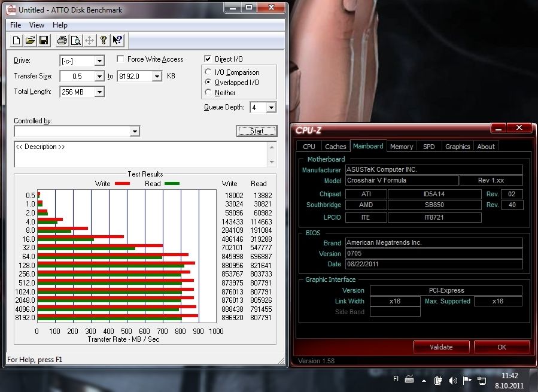
Task: Save results with the floppy disk icon
Action: (44, 41)
